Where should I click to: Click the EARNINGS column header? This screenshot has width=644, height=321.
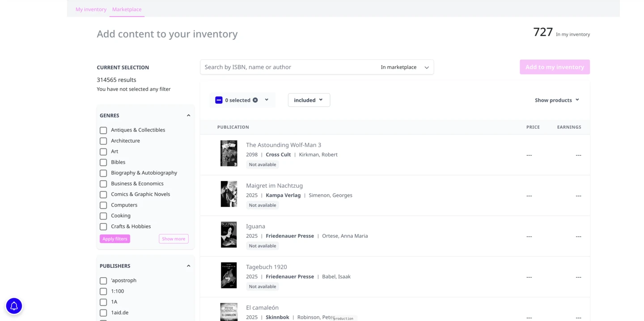[x=569, y=127]
